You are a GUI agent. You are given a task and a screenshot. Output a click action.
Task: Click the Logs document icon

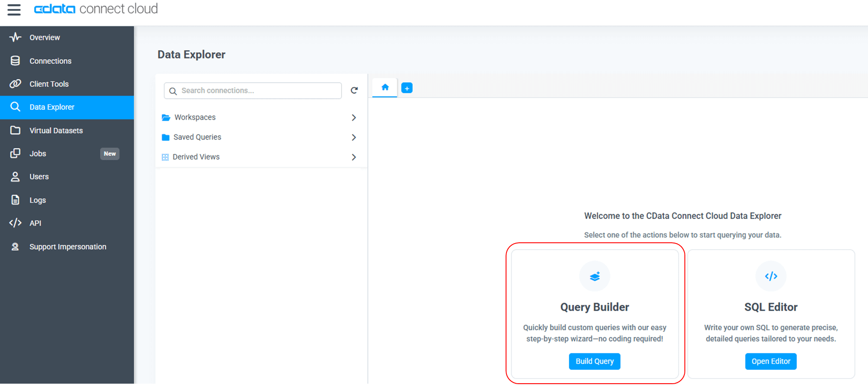pos(15,199)
